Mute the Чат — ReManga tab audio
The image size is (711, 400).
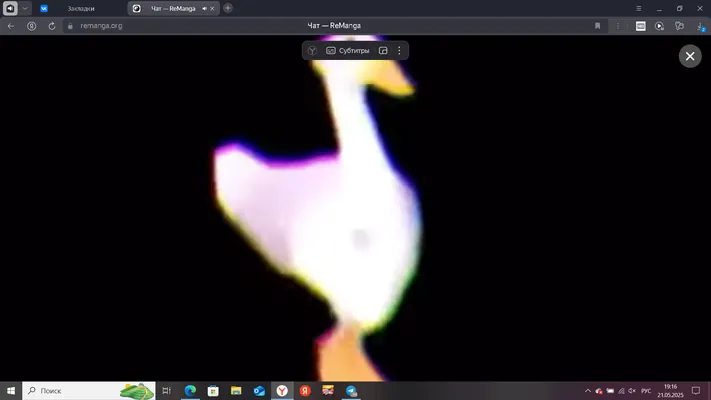pos(204,9)
